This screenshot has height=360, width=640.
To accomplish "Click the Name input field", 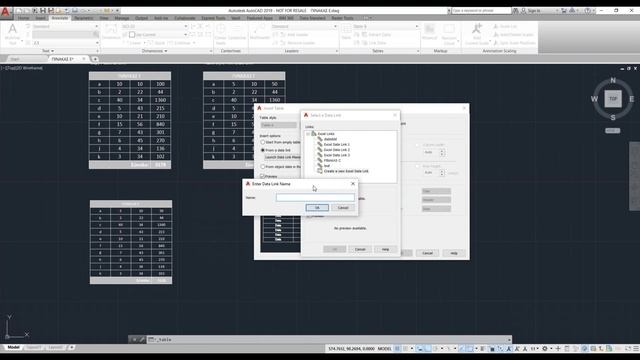I will tap(315, 198).
